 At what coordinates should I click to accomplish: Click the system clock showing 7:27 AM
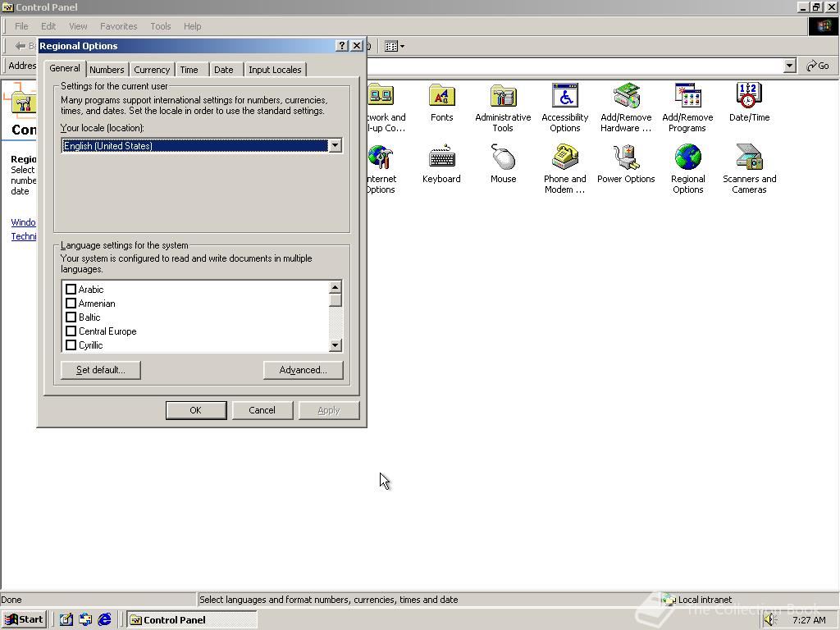(809, 620)
